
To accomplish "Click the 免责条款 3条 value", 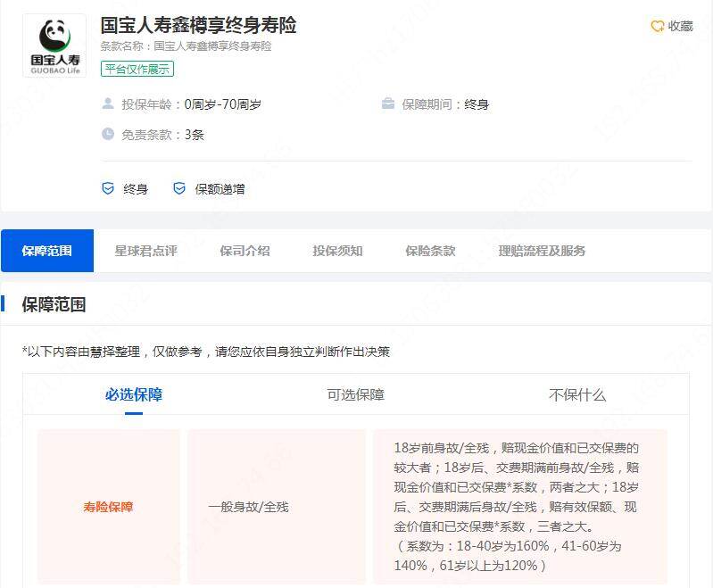I will pos(194,135).
